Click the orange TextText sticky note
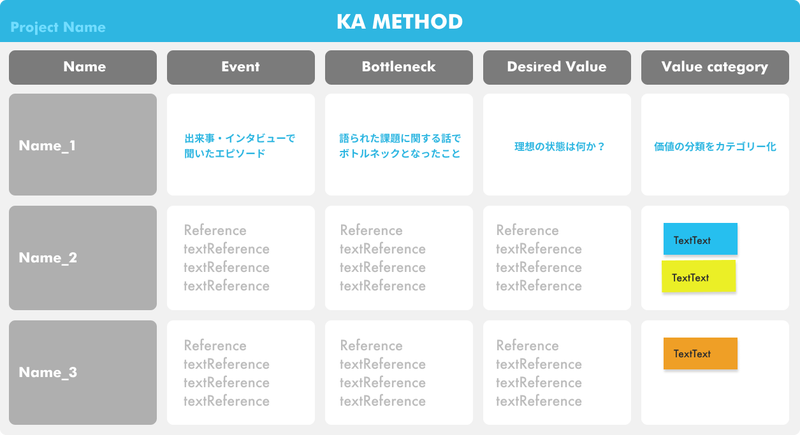Image resolution: width=800 pixels, height=435 pixels. click(701, 353)
